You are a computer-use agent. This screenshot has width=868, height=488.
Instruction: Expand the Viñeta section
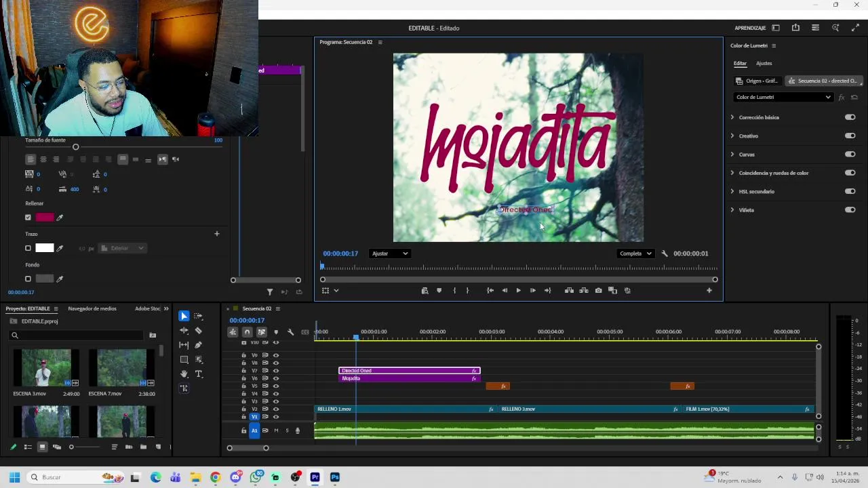point(732,210)
